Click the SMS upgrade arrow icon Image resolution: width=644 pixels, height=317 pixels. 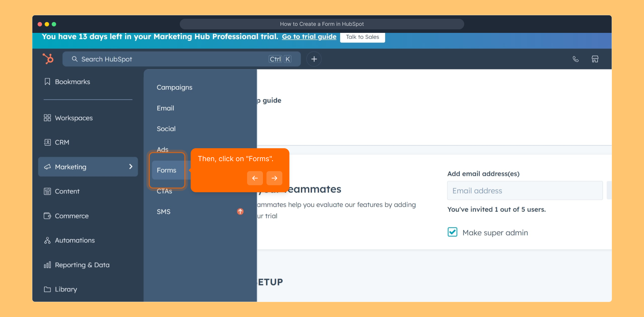240,211
